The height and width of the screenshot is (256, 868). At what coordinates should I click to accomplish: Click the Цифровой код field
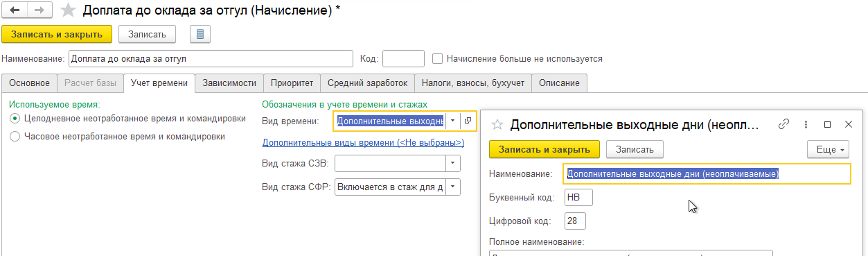[x=575, y=221]
